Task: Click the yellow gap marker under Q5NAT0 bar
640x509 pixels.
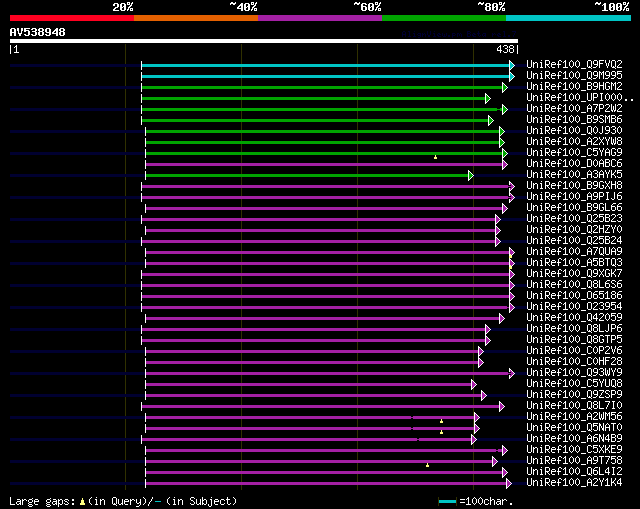Action: (x=441, y=432)
